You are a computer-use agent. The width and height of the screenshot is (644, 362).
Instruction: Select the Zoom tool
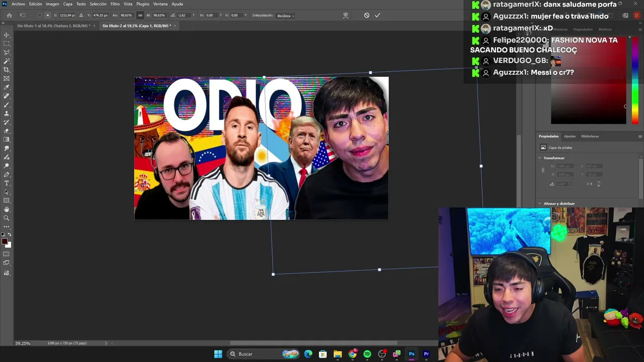point(7,218)
